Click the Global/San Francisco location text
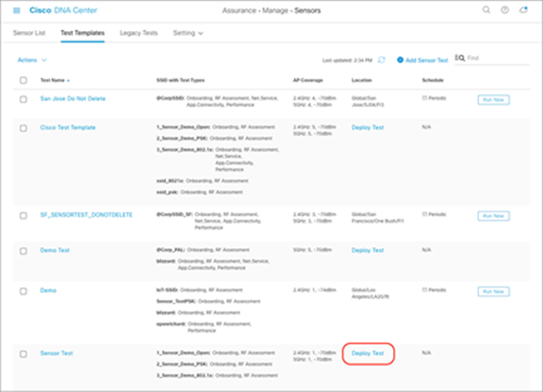543x392 pixels. tap(378, 218)
